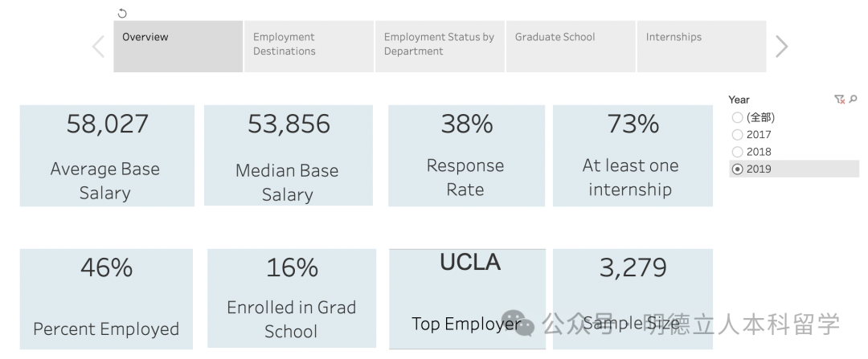This screenshot has width=868, height=359.
Task: Open Employment Status by Department tab
Action: [x=440, y=47]
